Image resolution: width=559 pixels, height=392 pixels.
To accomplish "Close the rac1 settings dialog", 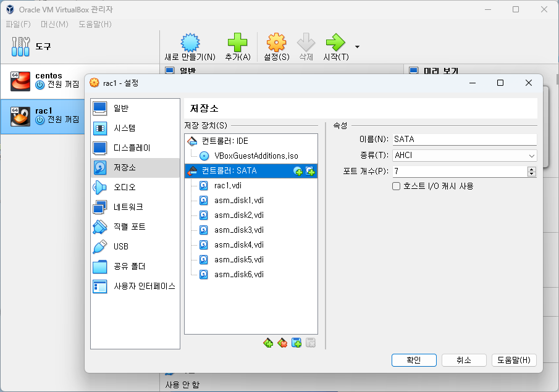I will click(x=528, y=83).
